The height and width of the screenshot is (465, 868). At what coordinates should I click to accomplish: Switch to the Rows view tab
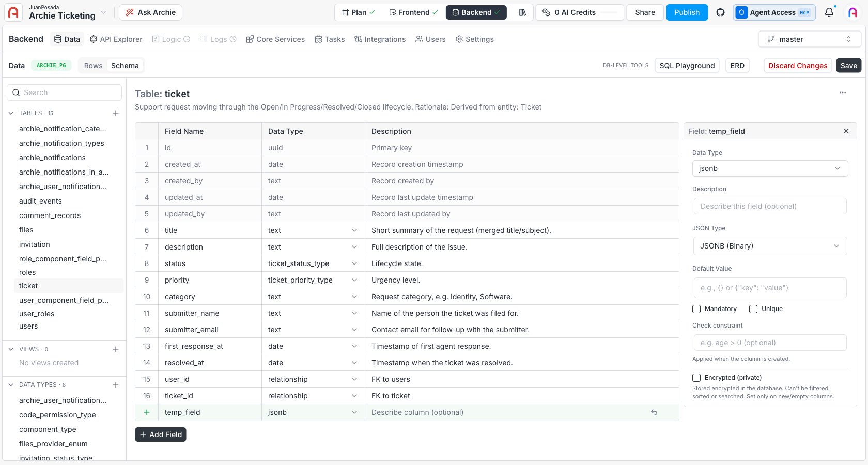point(93,66)
